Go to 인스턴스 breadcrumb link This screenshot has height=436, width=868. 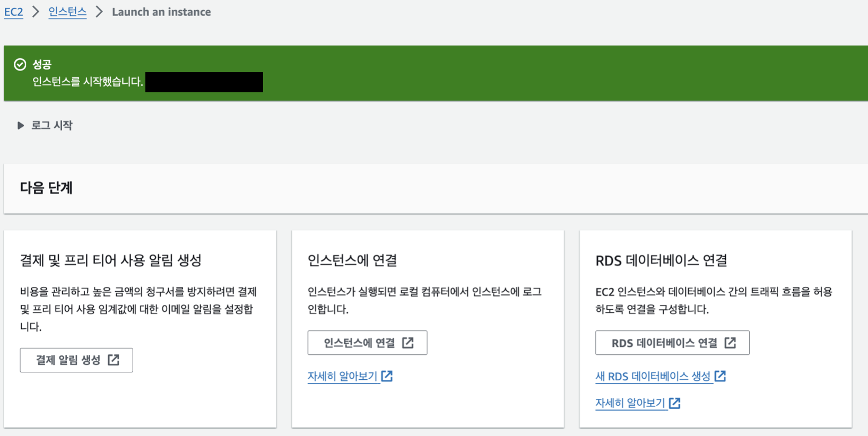tap(67, 12)
